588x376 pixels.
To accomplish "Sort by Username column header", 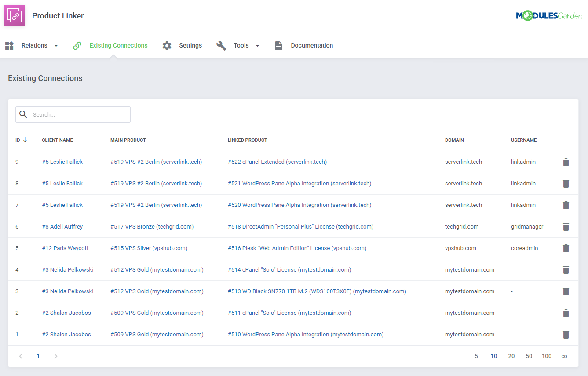I will coord(524,140).
